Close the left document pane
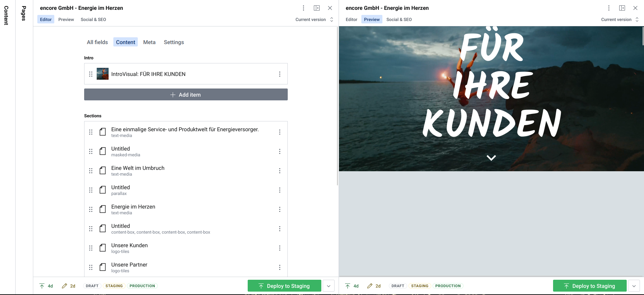The height and width of the screenshot is (295, 644). [x=330, y=8]
